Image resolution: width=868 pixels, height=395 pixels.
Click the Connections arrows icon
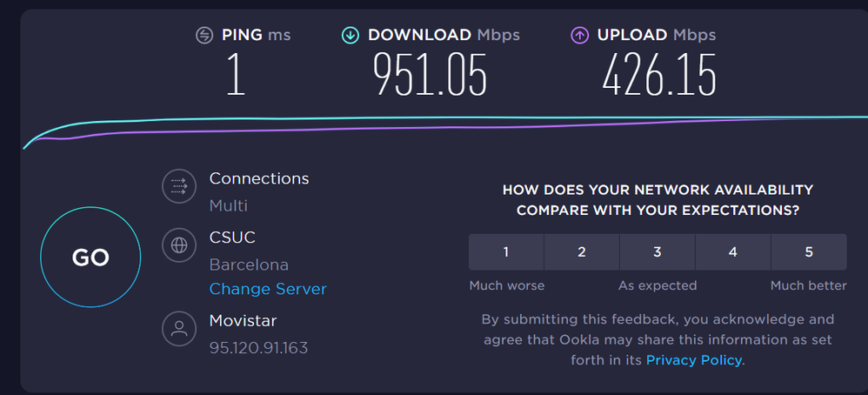[x=179, y=185]
